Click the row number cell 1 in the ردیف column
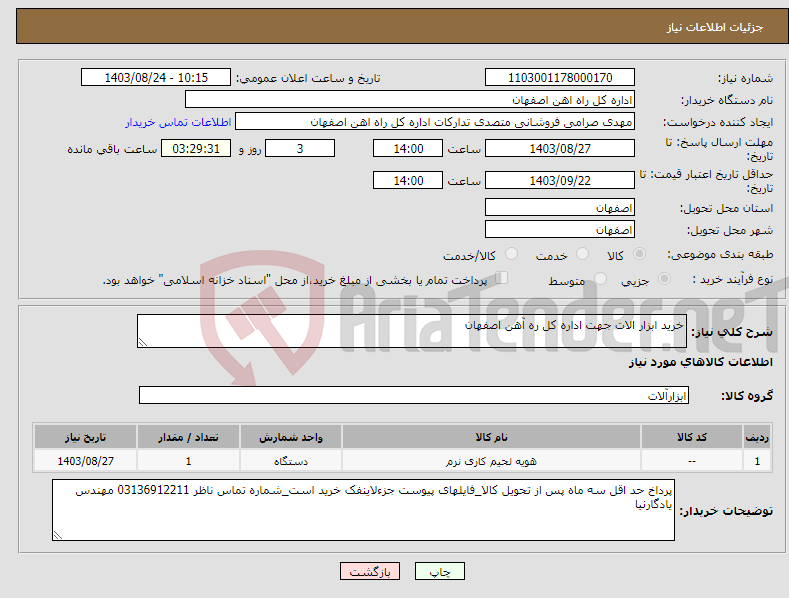This screenshot has height=598, width=789. (757, 461)
